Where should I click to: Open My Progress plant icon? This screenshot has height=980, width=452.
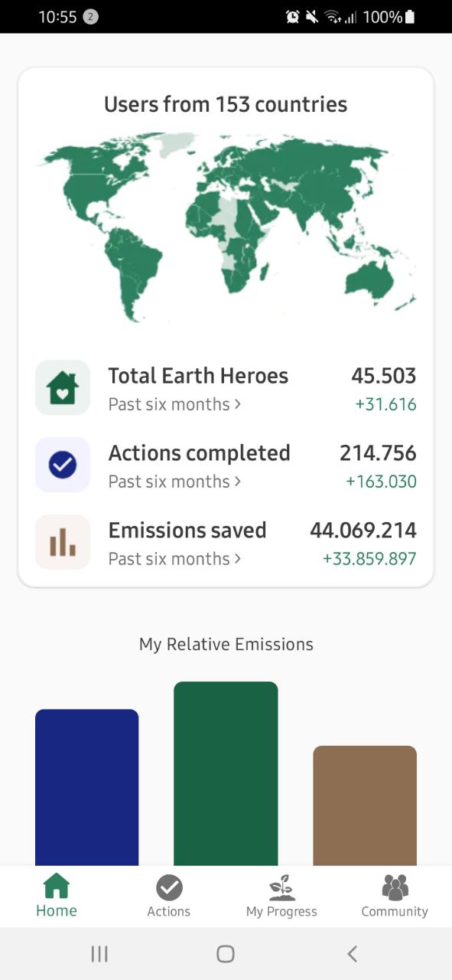tap(281, 888)
